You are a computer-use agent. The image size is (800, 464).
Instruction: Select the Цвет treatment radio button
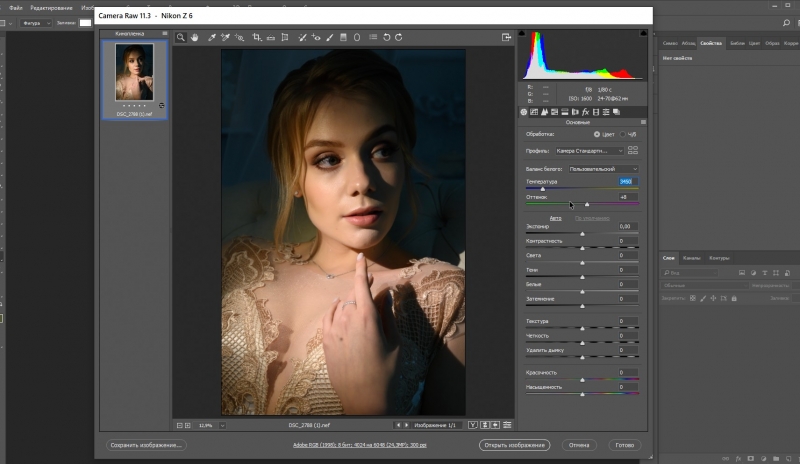(x=597, y=133)
